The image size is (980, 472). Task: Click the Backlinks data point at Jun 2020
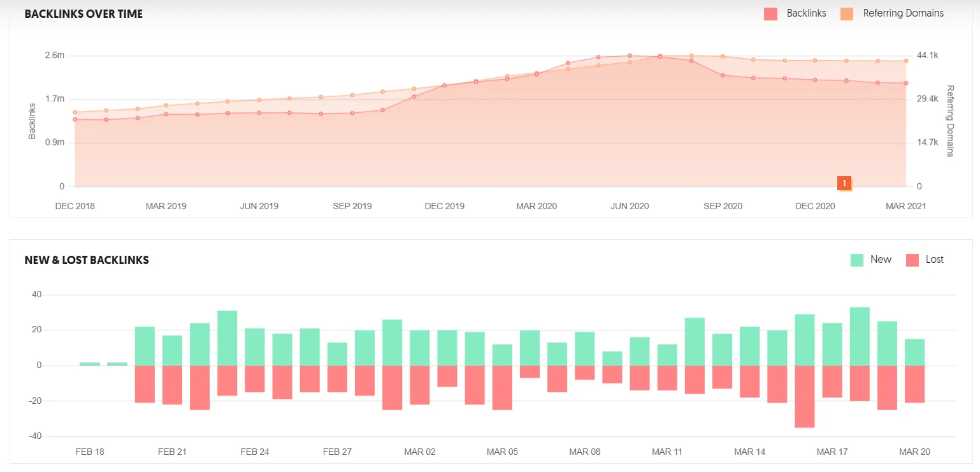(630, 55)
